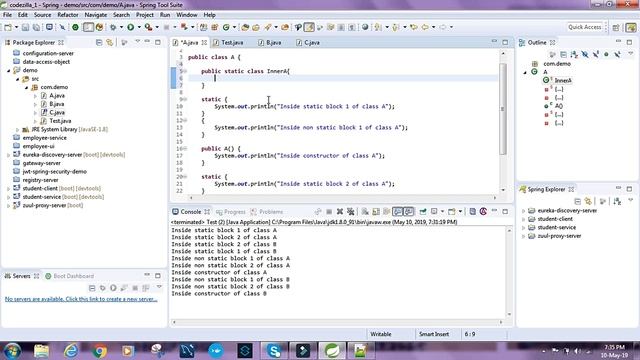640x360 pixels.
Task: Toggle Hide Local Types in Outline toolbar
Action: click(617, 54)
